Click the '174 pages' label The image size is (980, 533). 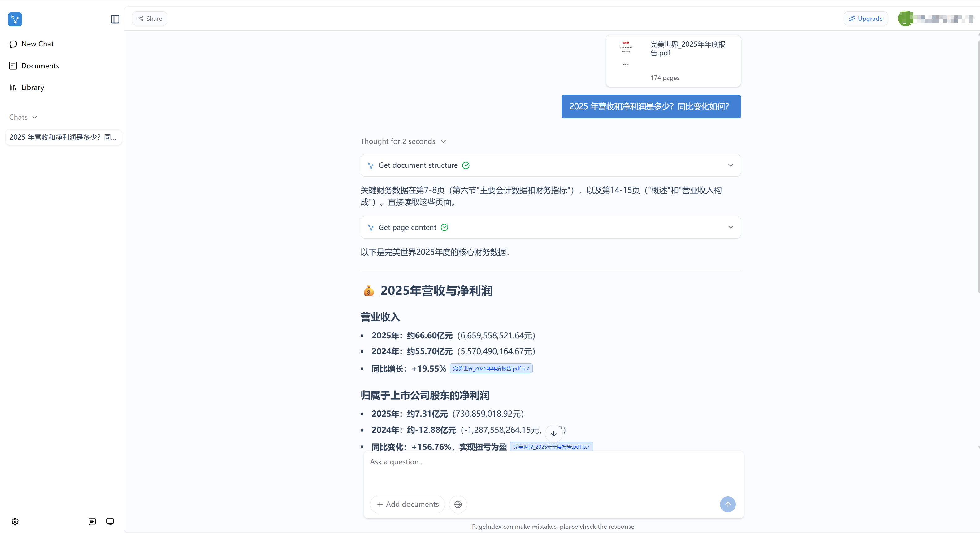point(665,78)
